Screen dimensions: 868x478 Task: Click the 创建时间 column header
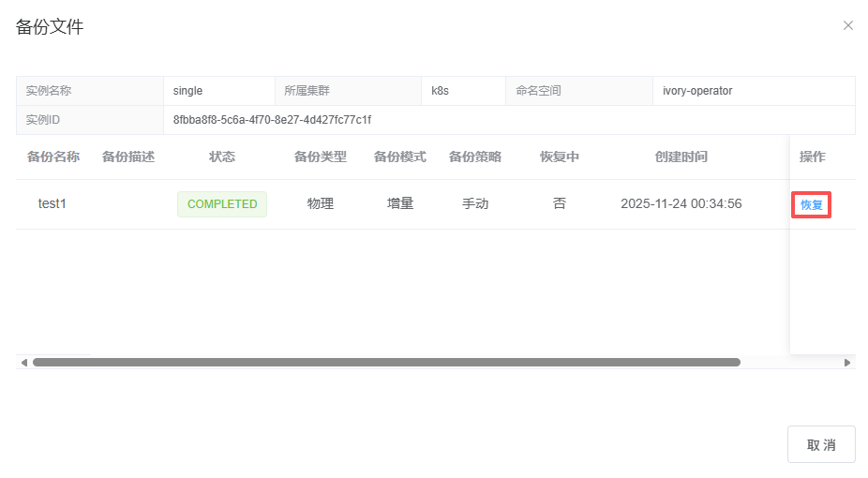pyautogui.click(x=681, y=157)
